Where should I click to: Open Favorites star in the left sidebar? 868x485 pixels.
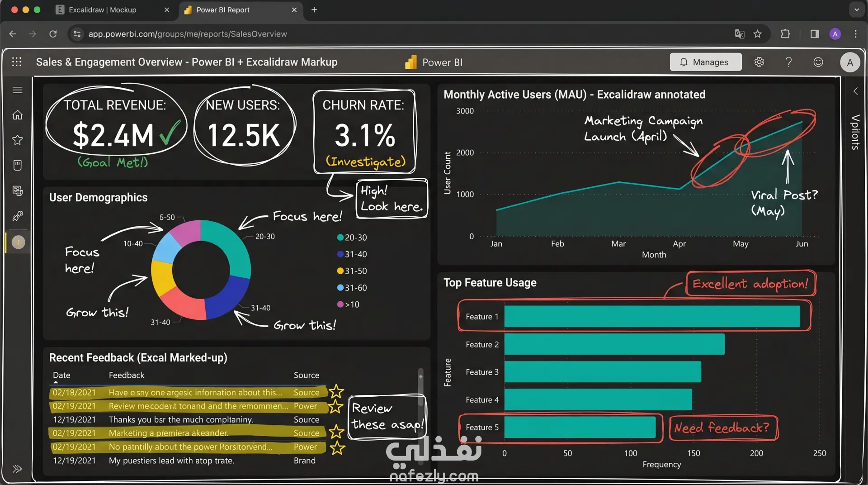click(x=18, y=140)
